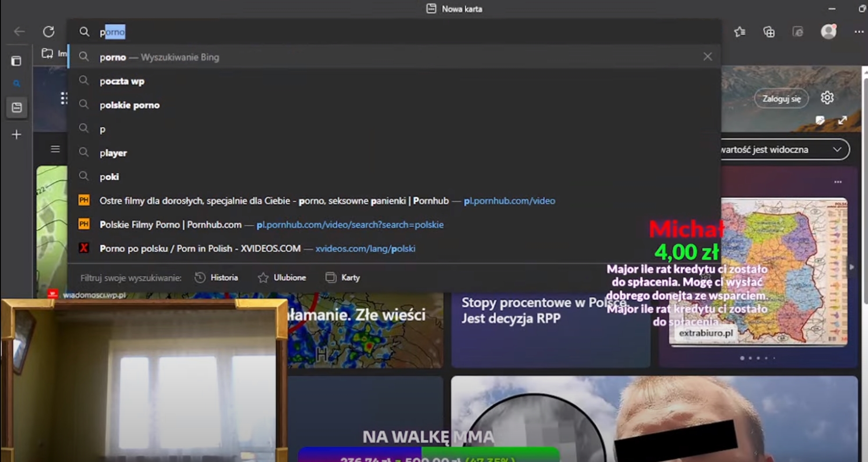The image size is (868, 462).
Task: Open the card's three-dot options menu
Action: coord(838,182)
